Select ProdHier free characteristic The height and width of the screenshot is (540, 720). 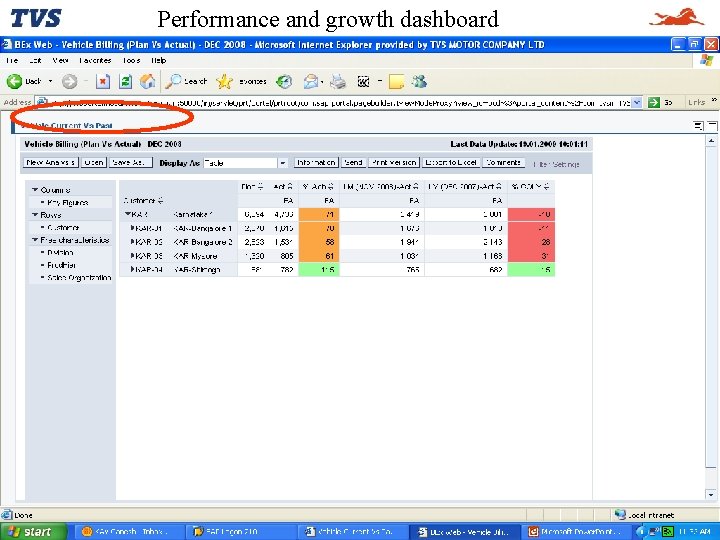click(x=62, y=265)
